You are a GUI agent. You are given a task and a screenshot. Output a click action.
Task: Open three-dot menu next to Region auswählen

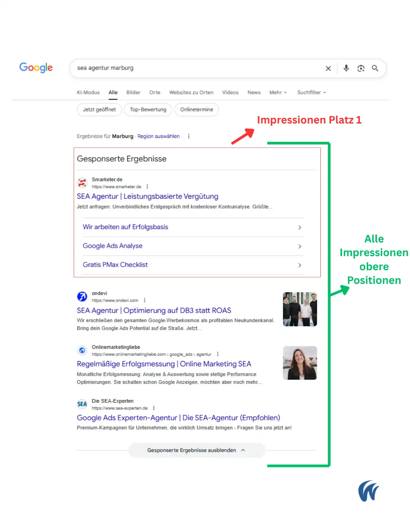tap(189, 136)
